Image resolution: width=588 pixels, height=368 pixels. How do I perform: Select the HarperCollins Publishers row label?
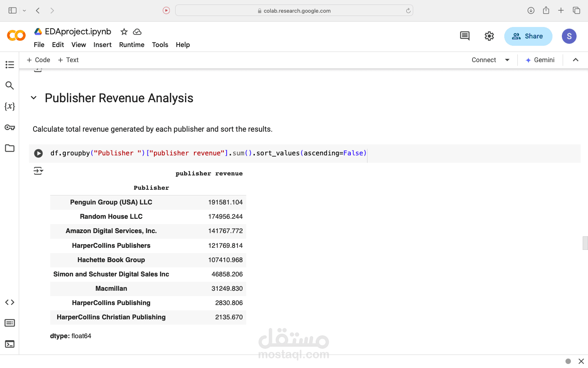click(111, 246)
